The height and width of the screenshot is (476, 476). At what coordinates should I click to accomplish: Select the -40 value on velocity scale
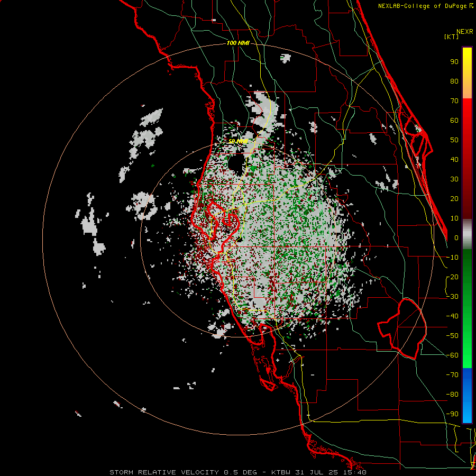pyautogui.click(x=452, y=316)
